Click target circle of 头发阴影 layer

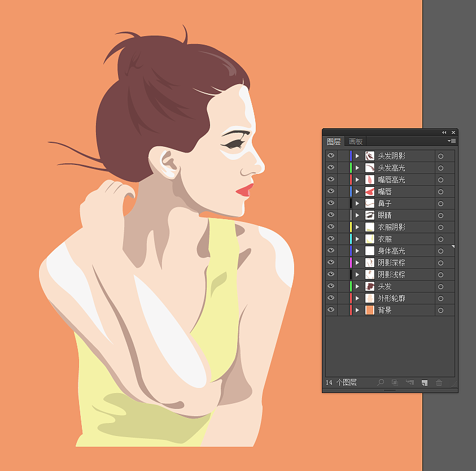pyautogui.click(x=441, y=156)
